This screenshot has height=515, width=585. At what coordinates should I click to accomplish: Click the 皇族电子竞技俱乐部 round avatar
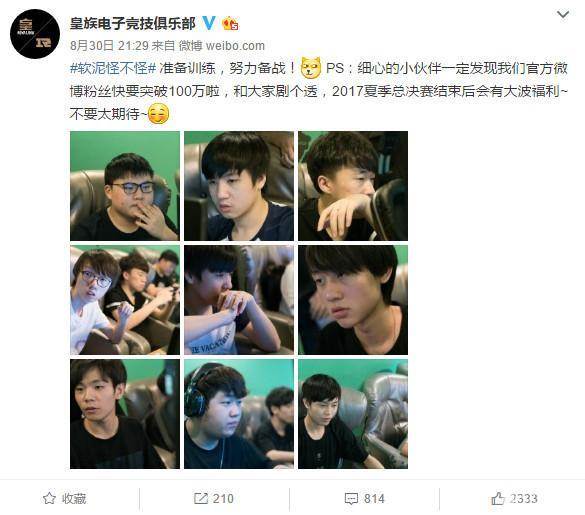(x=35, y=34)
